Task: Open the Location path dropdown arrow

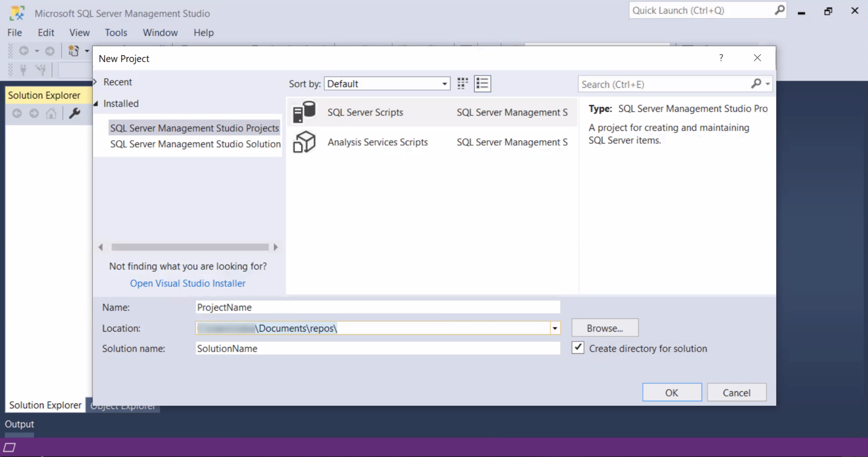Action: [555, 328]
